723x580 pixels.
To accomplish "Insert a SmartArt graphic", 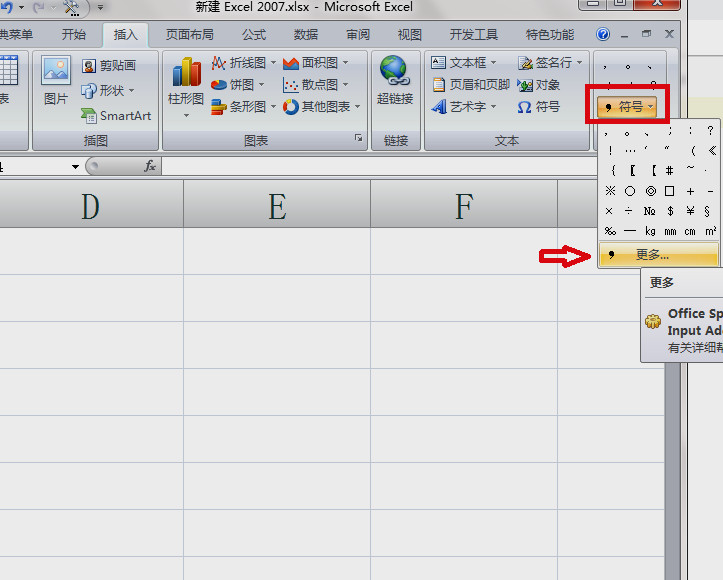I will click(116, 115).
